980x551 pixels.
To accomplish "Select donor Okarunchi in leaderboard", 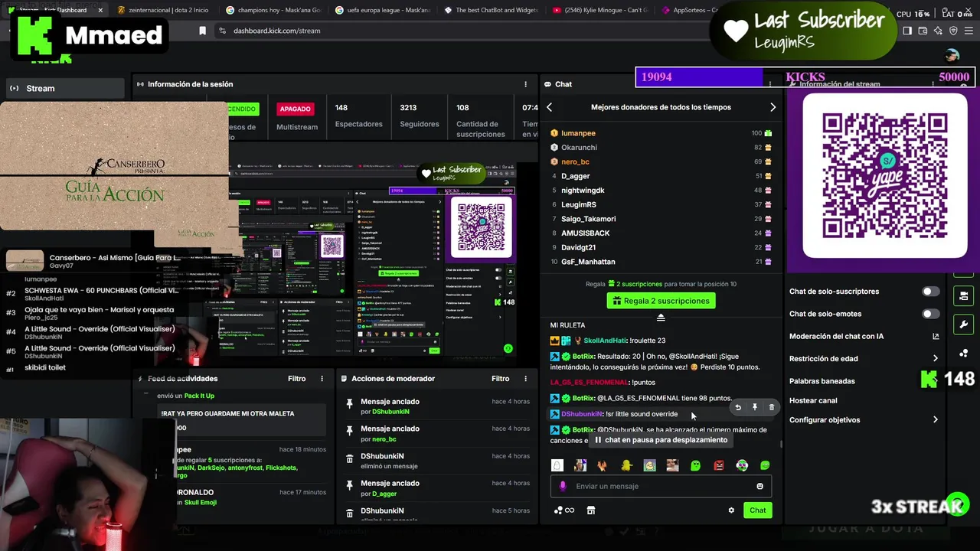I will pos(579,148).
